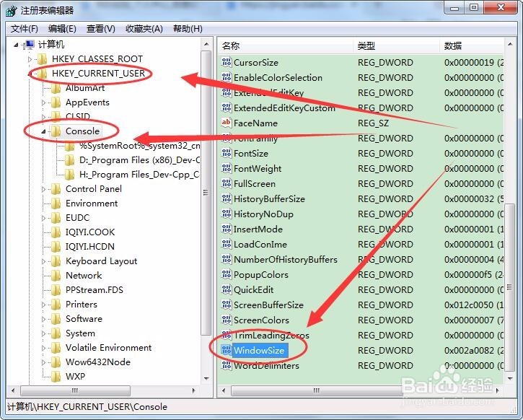Open the 查看(V) menu
This screenshot has height=420, width=523.
101,29
